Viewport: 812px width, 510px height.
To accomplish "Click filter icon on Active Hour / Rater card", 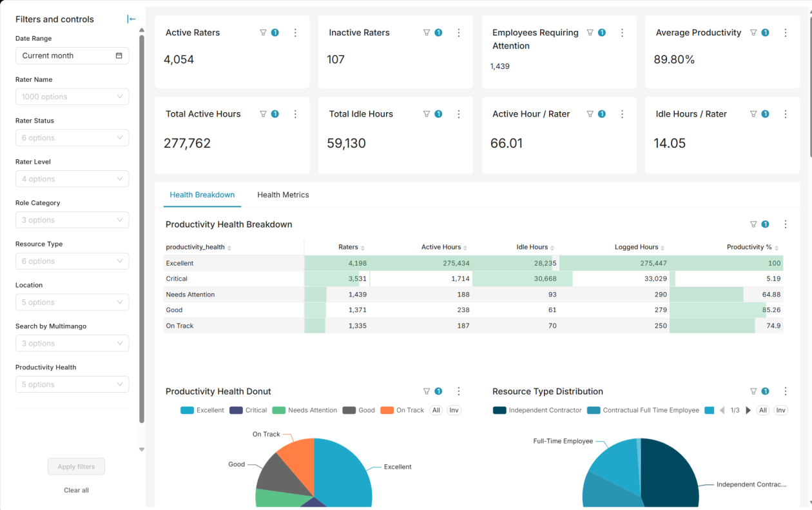I will tap(590, 113).
